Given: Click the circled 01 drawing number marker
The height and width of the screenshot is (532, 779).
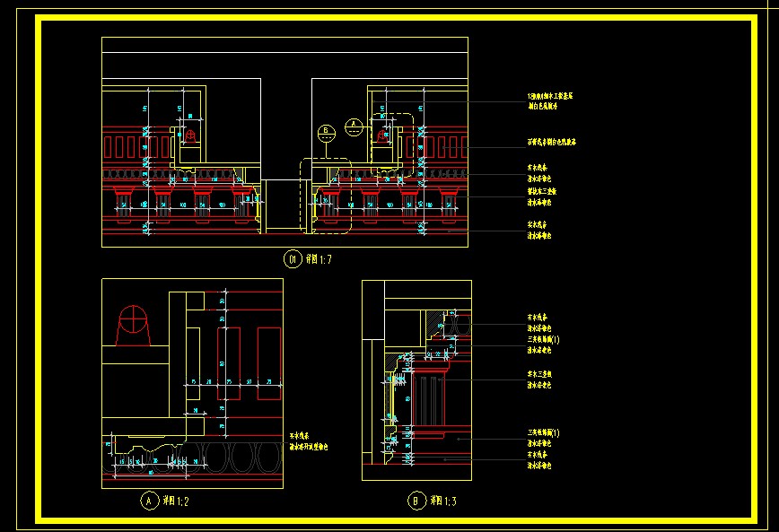Looking at the screenshot, I should click(293, 258).
